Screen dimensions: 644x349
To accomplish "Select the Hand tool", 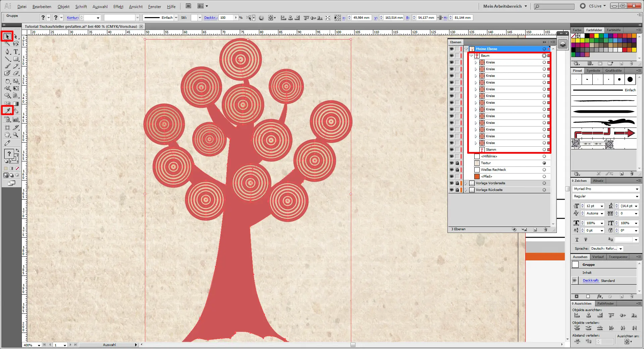I will coord(7,135).
